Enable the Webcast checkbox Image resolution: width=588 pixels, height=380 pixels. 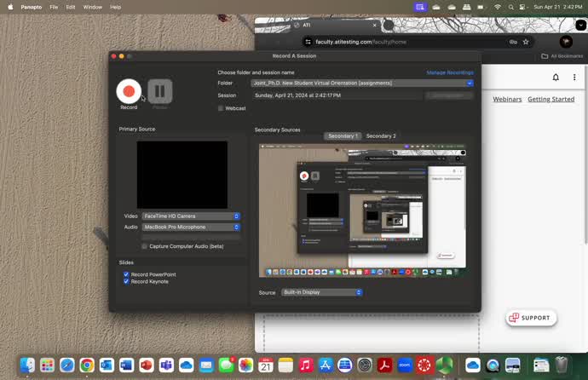pos(221,108)
